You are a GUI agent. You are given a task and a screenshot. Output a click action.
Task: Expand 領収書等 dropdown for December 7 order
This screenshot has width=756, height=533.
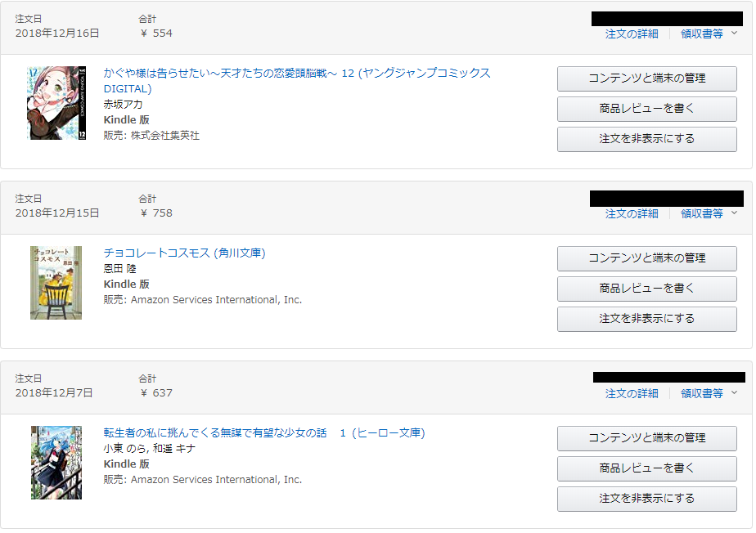(709, 393)
